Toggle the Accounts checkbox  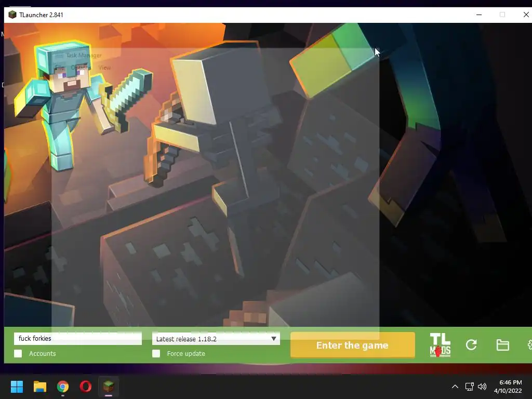point(18,353)
